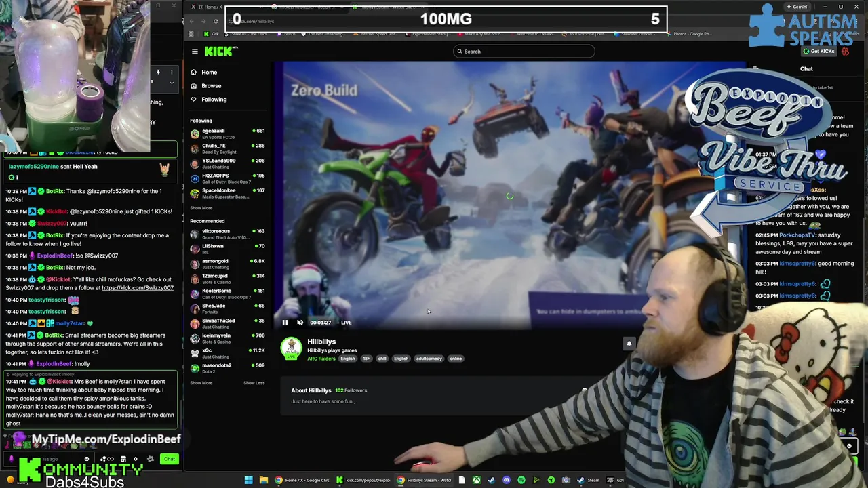Focus the Kick Search field
Image resolution: width=868 pixels, height=488 pixels.
(x=524, y=51)
